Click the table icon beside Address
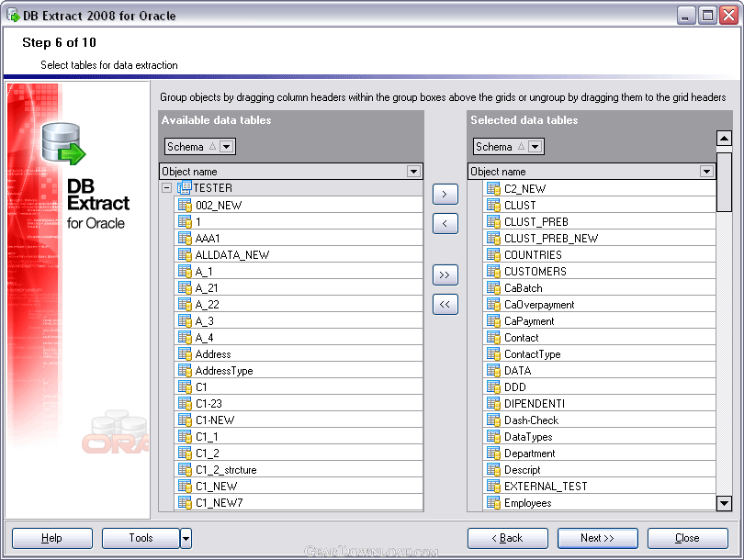The image size is (744, 560). pos(185,353)
